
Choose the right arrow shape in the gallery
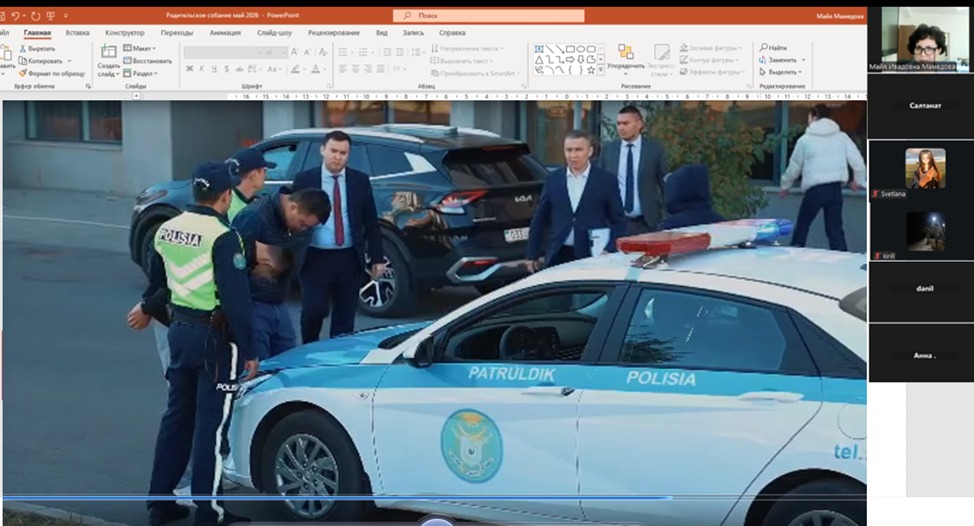coord(570,60)
